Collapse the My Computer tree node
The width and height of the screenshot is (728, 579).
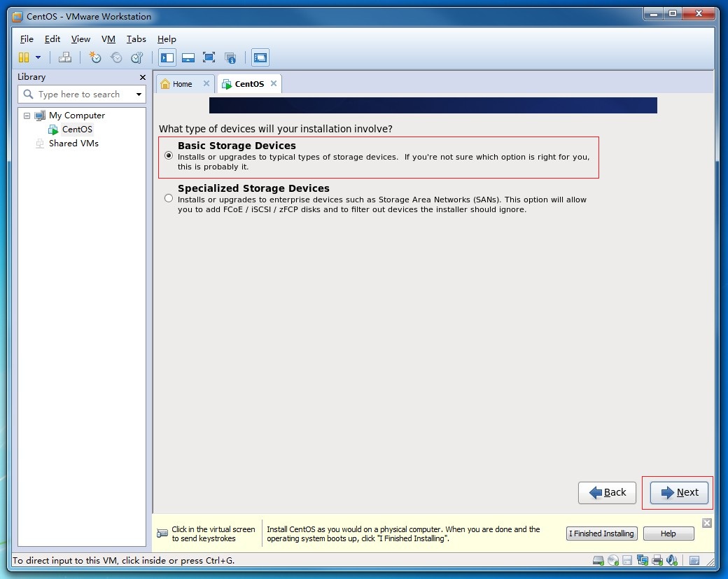27,116
